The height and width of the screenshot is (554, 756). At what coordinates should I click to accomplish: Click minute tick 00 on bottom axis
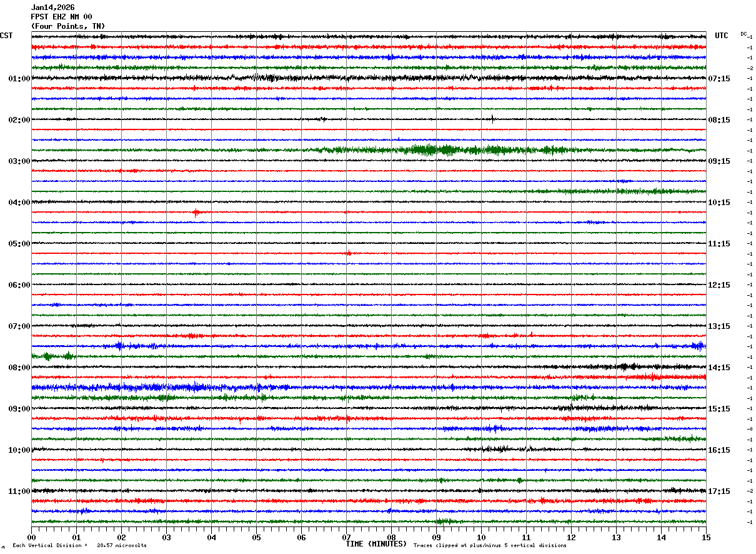coord(31,537)
